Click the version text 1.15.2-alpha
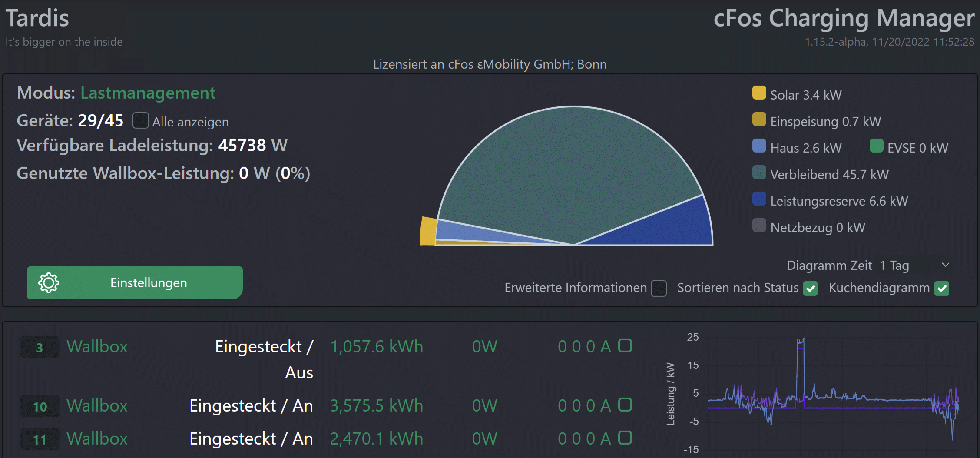This screenshot has height=458, width=980. [836, 42]
